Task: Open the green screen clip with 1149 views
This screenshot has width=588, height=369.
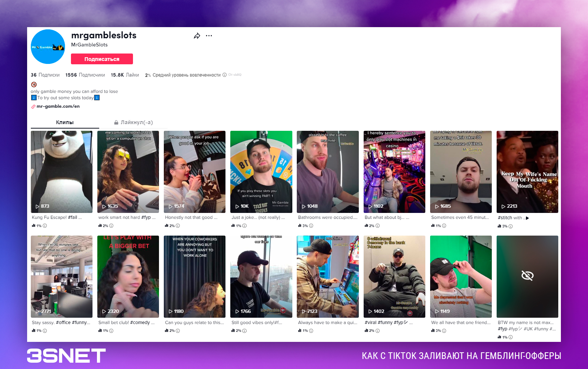Action: tap(461, 276)
